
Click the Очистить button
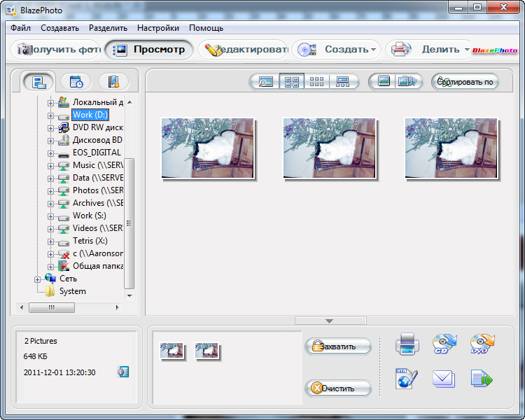[x=338, y=388]
